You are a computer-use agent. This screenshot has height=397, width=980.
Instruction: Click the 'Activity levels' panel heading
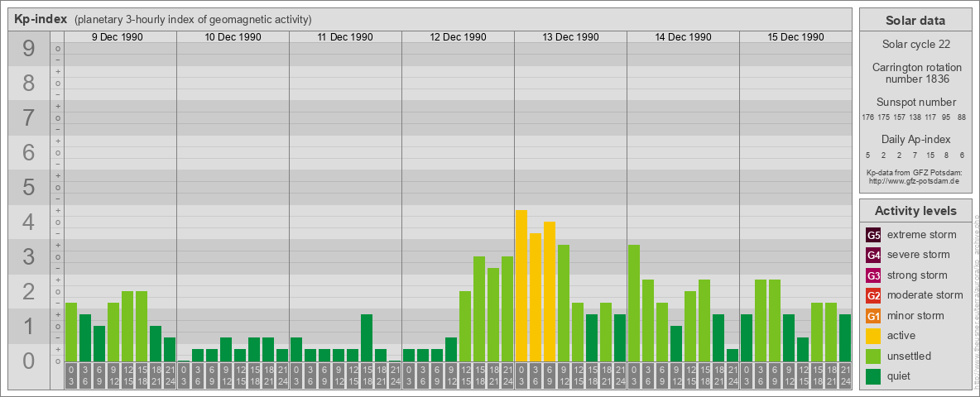[x=915, y=211]
